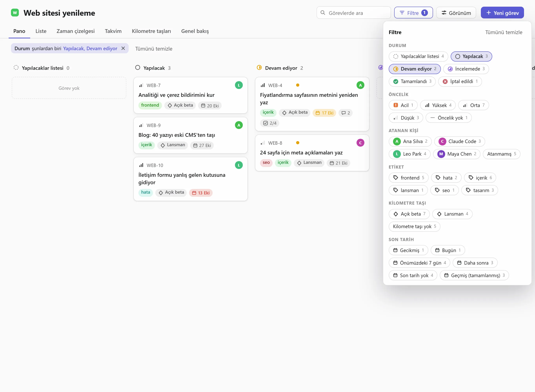Click priority bars icon on WEB-10
The image size is (535, 392).
[x=141, y=165]
